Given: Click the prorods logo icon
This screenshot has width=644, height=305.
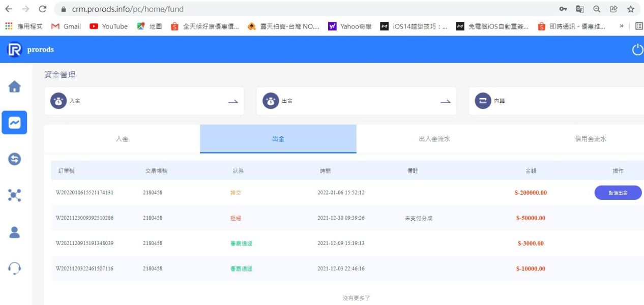Looking at the screenshot, I should (x=14, y=49).
